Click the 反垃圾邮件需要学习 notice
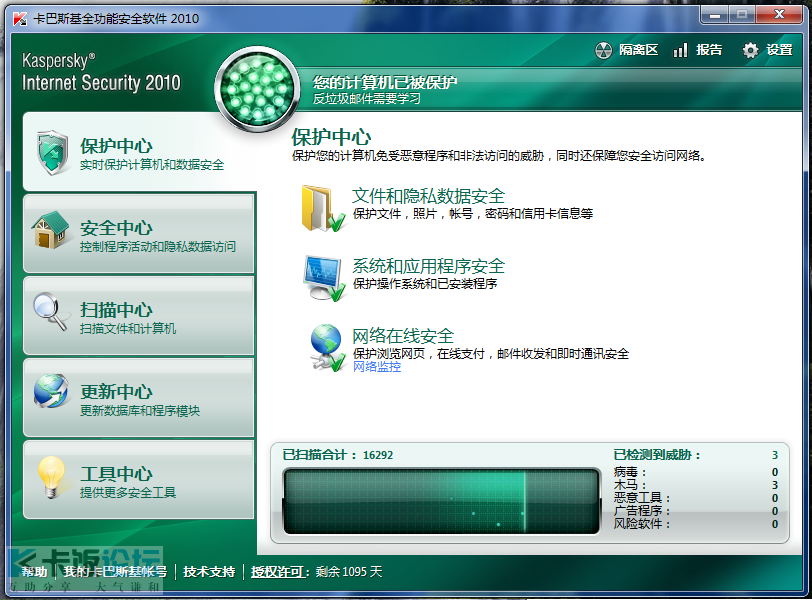812x600 pixels. click(366, 98)
